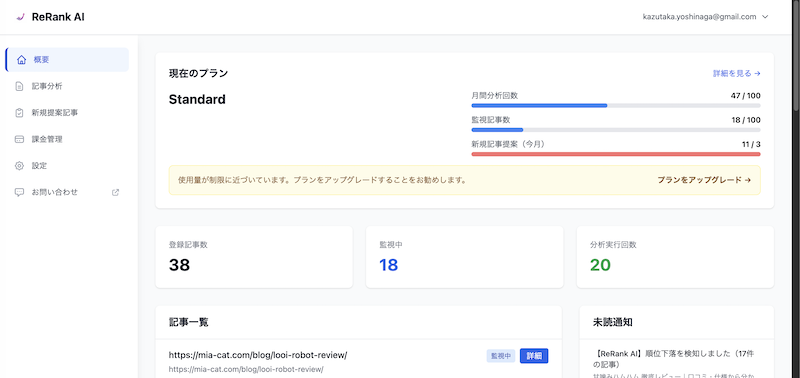Click the 使用量が制限に近づいています warning text

point(322,180)
